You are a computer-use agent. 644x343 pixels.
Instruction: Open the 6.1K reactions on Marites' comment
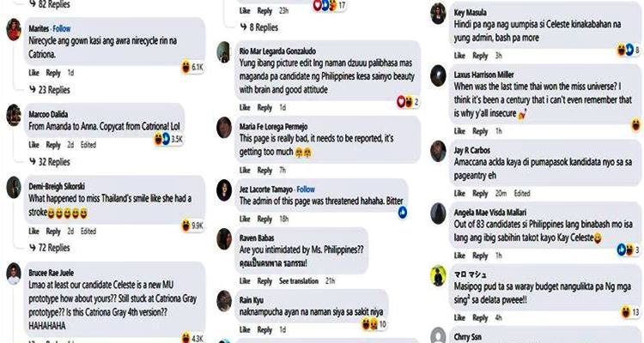192,67
